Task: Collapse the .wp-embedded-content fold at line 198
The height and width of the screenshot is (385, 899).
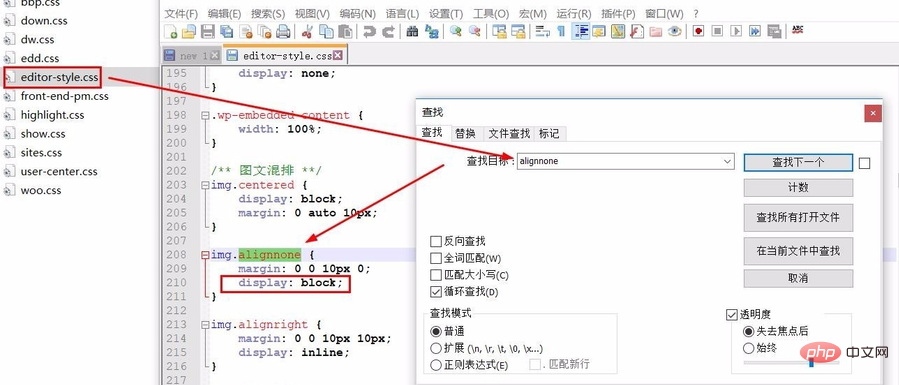Action: (x=205, y=115)
